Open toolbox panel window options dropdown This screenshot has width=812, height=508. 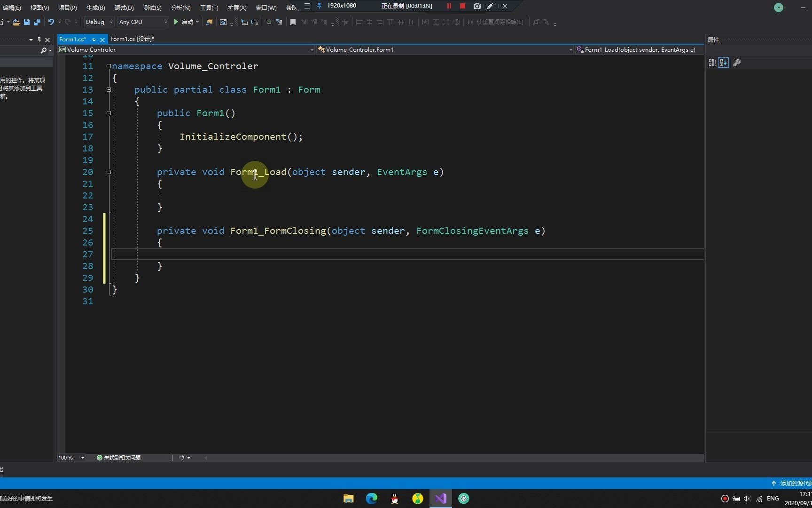tap(31, 40)
